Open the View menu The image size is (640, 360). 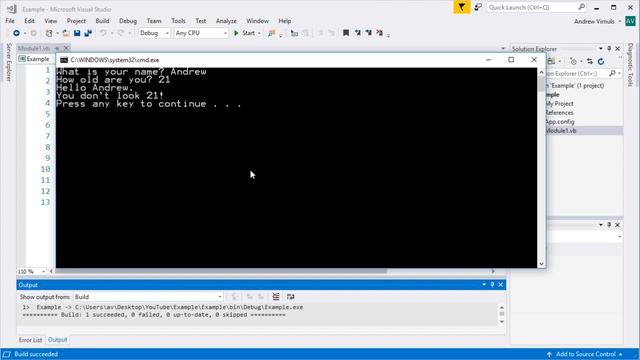[51, 21]
